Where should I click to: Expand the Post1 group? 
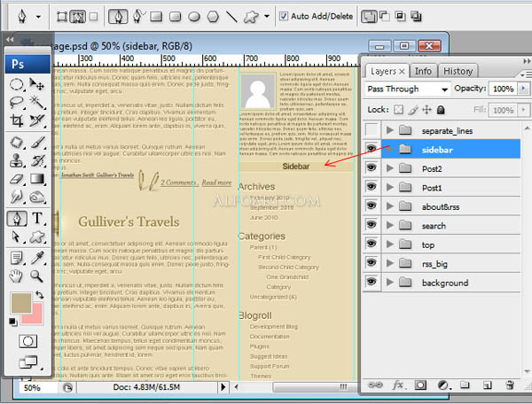pyautogui.click(x=390, y=187)
